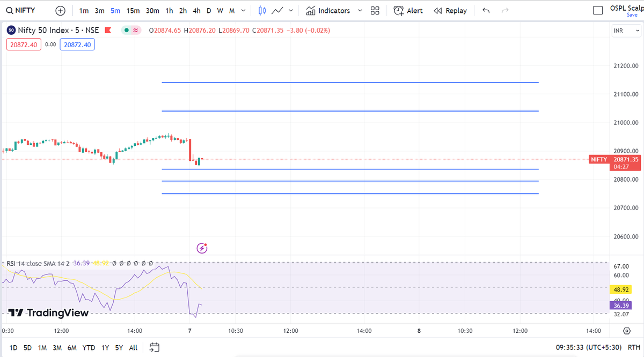The width and height of the screenshot is (644, 357).
Task: Undo the last chart action
Action: point(486,11)
